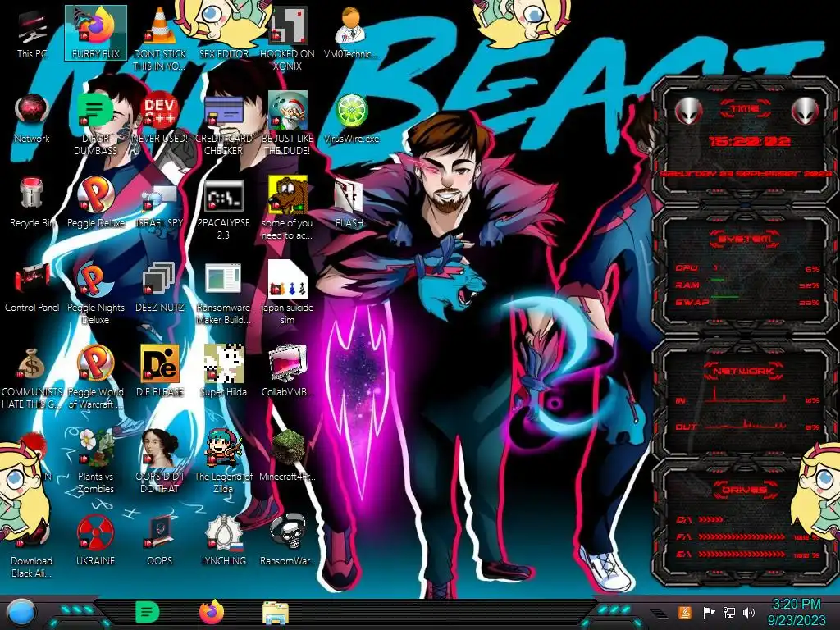
Task: Launch The Legend of Zilda
Action: pos(223,461)
